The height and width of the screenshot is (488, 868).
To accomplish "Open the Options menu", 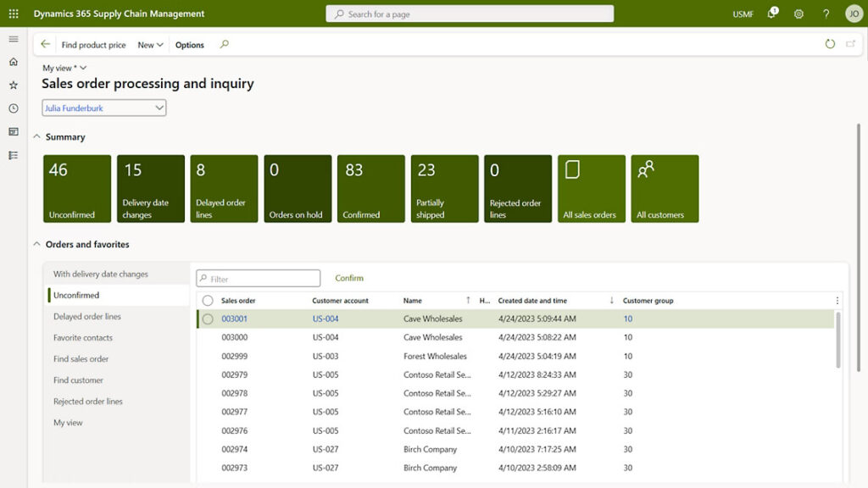I will click(x=191, y=44).
